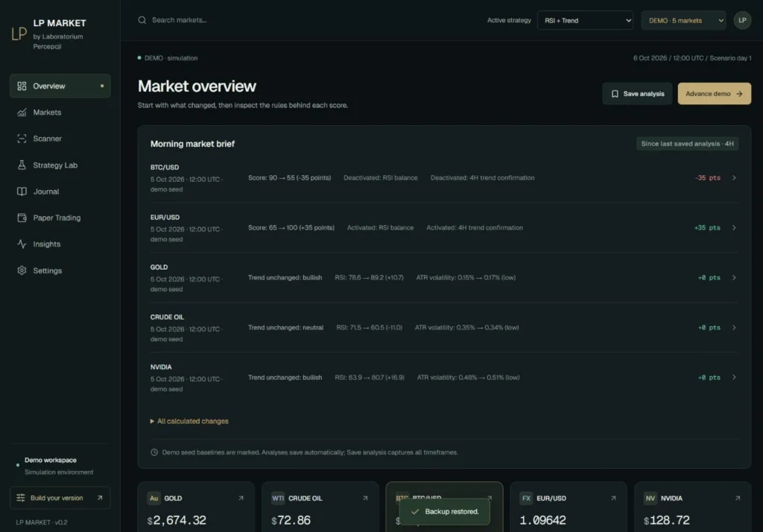Viewport: 763px width, 532px height.
Task: Click the -35 pts value for BTC/USD
Action: click(x=708, y=177)
